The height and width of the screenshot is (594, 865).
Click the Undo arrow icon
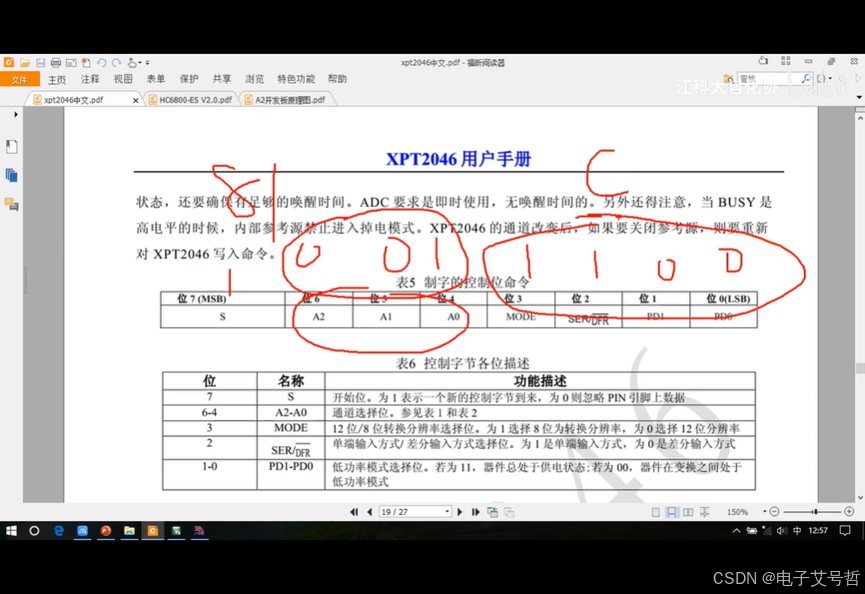pos(102,63)
